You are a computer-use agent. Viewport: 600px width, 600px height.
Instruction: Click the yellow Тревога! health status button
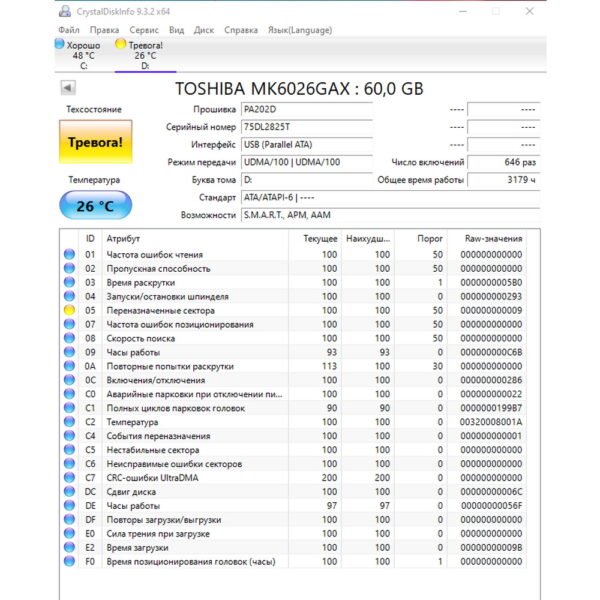[96, 142]
